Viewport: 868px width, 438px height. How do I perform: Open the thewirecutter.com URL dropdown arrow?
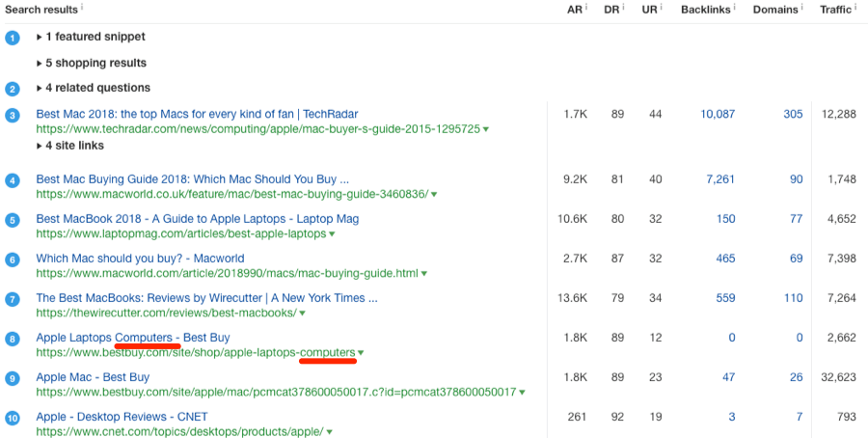click(x=302, y=314)
